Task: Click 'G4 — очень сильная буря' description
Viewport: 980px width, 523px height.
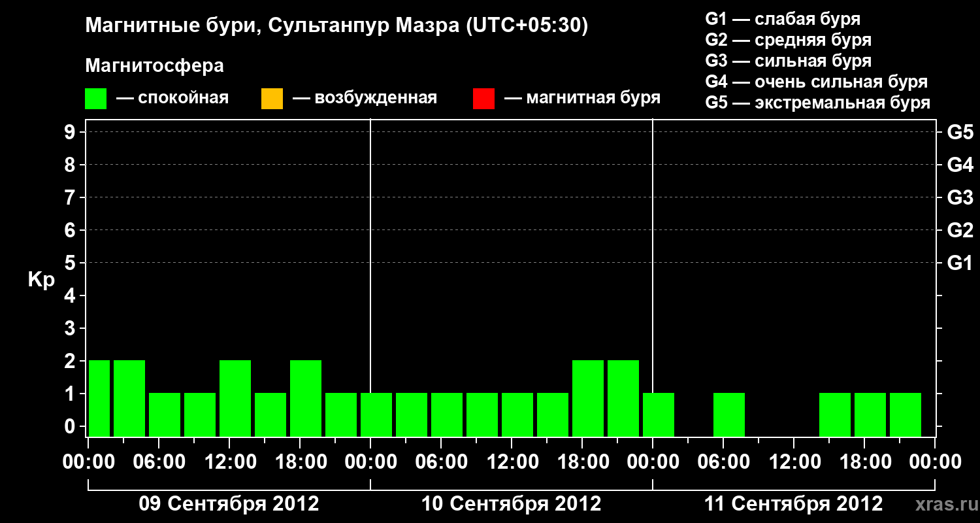Action: (817, 82)
